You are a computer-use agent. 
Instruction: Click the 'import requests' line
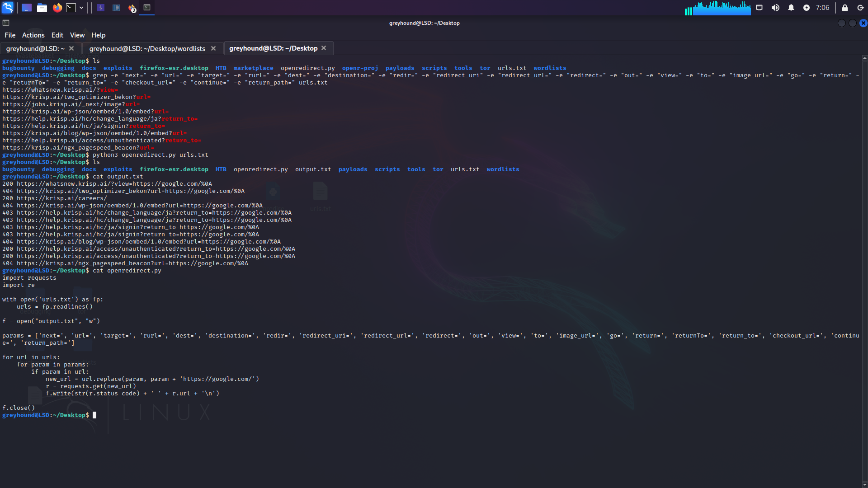click(29, 278)
